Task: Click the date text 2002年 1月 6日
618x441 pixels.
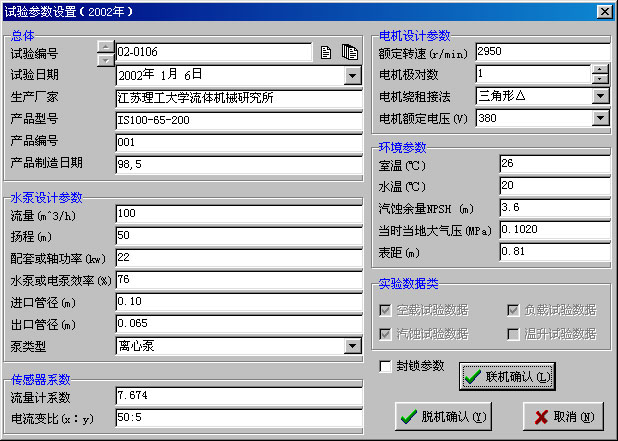Action: tap(160, 75)
